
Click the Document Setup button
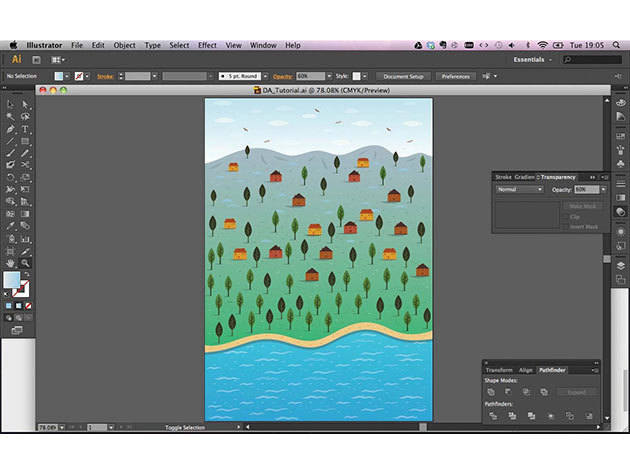[403, 76]
